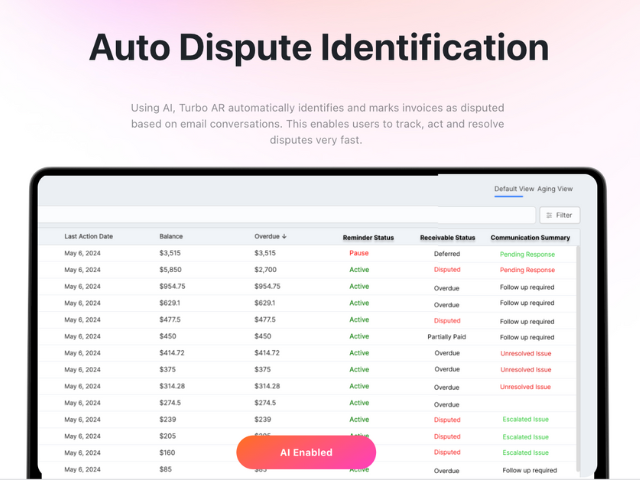Click the $2,700 overdue amount
The width and height of the screenshot is (640, 480).
tap(265, 269)
